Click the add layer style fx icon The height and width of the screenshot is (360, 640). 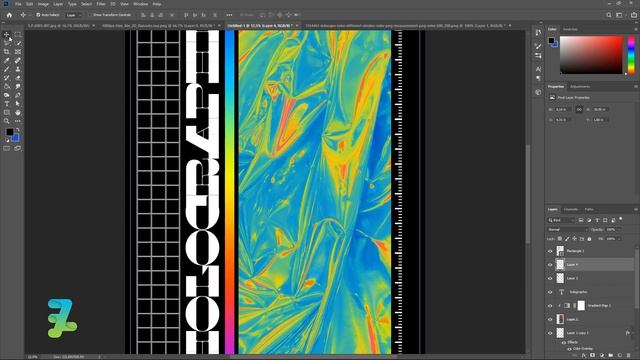click(583, 356)
